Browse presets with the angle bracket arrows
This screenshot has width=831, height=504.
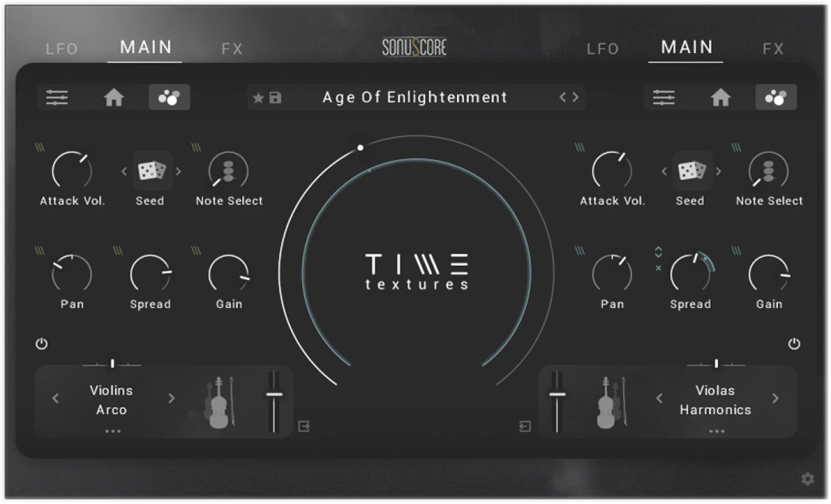click(569, 98)
